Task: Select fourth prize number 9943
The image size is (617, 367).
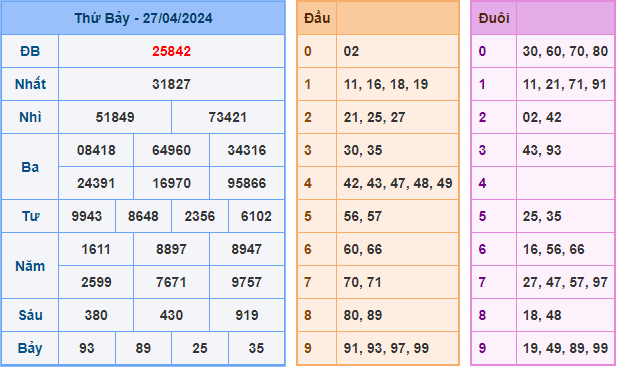Action: pos(87,216)
